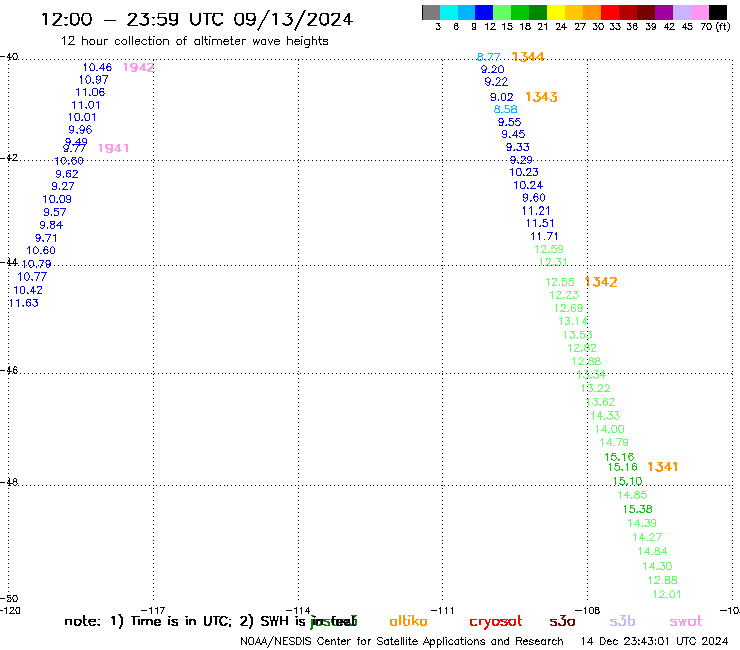740x650 pixels.
Task: Click the wave height value 11.06
Action: pyautogui.click(x=90, y=93)
